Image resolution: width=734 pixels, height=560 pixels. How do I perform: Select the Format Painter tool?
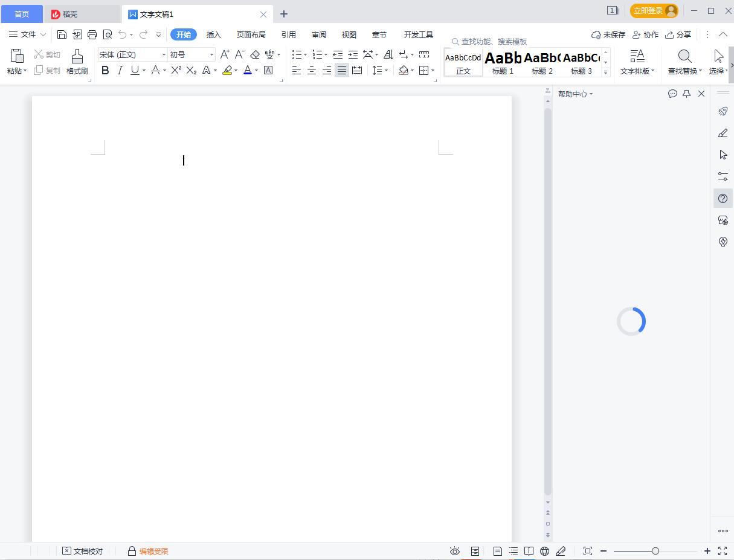(77, 60)
